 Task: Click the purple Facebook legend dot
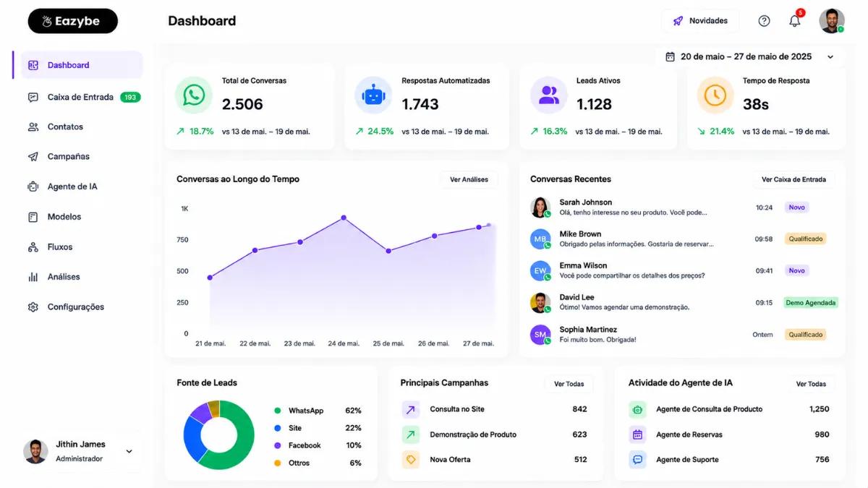point(277,445)
